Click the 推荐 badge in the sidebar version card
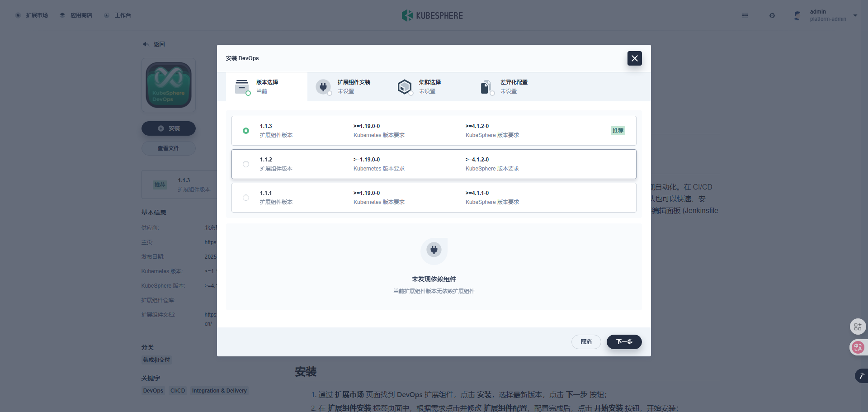Screen dimensions: 868x412 tap(160, 185)
